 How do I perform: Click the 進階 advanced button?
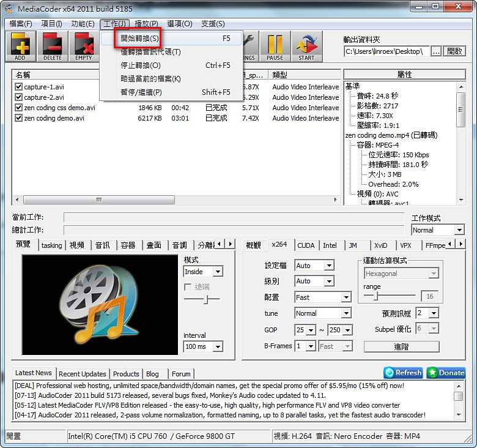(x=401, y=346)
